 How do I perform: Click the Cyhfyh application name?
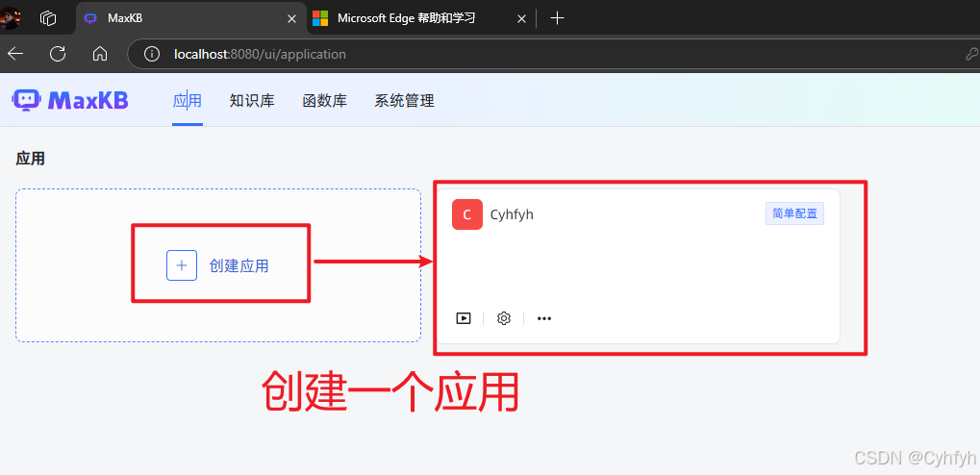coord(512,215)
